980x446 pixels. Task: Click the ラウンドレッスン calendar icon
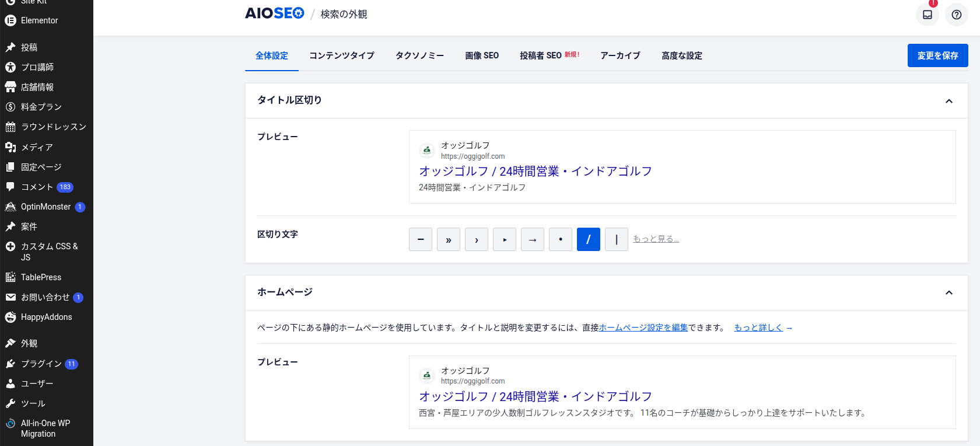10,127
